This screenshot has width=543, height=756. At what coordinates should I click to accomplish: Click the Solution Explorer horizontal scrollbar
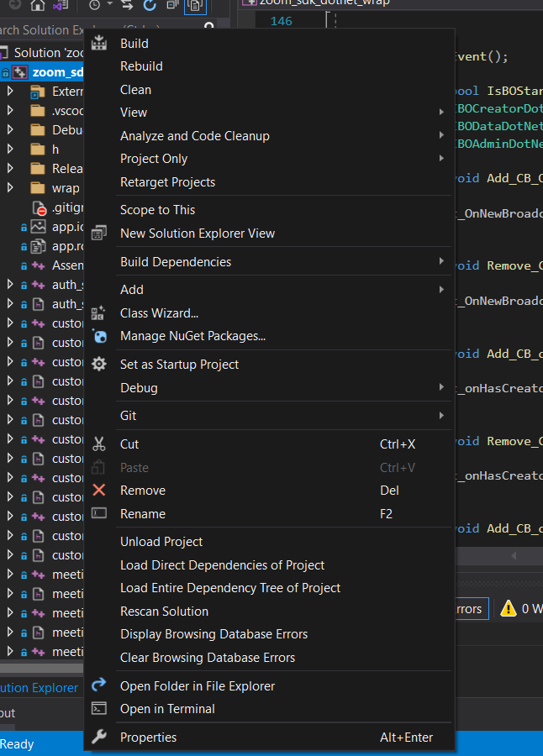click(42, 669)
